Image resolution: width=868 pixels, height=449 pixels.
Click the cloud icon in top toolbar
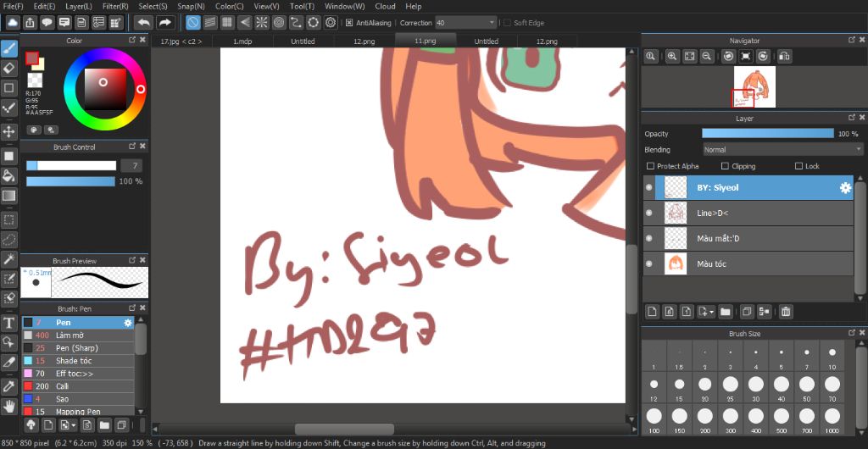point(13,23)
